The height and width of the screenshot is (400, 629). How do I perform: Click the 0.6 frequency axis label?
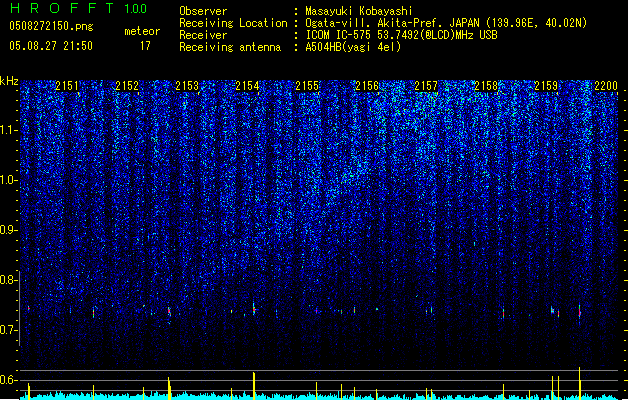pos(9,380)
